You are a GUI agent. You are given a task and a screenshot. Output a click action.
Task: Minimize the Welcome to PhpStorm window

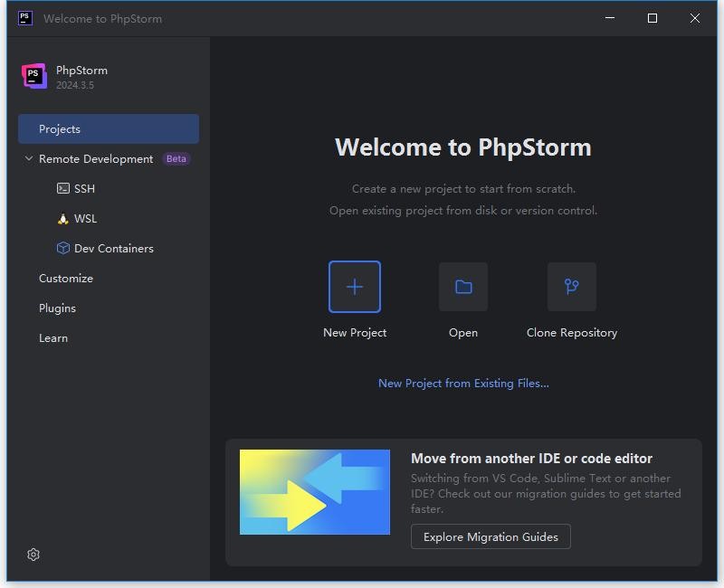(x=610, y=18)
